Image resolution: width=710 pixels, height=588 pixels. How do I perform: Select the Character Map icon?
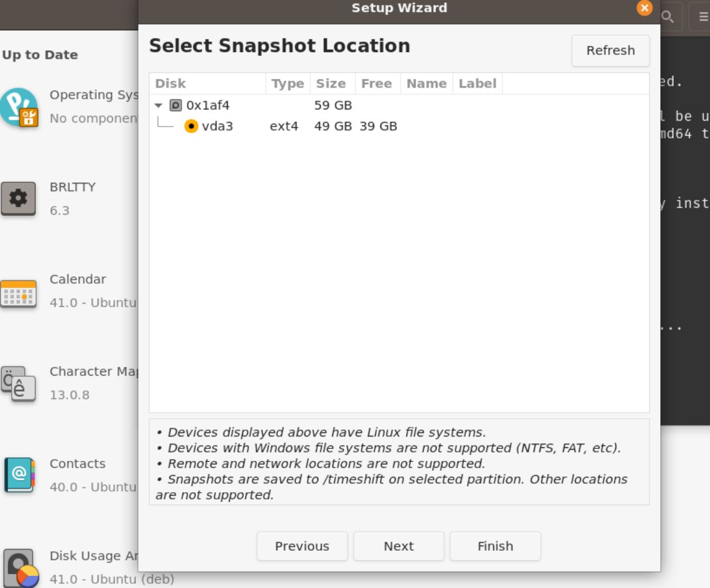click(18, 384)
